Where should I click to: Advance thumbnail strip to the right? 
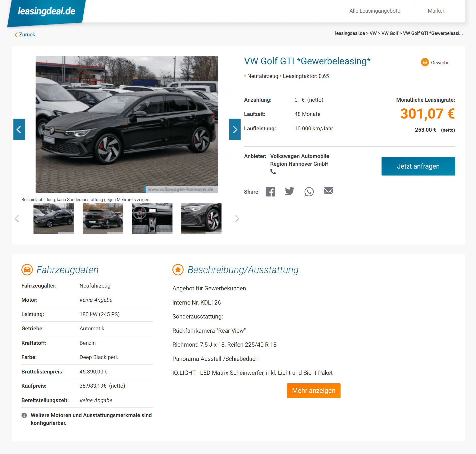(237, 219)
